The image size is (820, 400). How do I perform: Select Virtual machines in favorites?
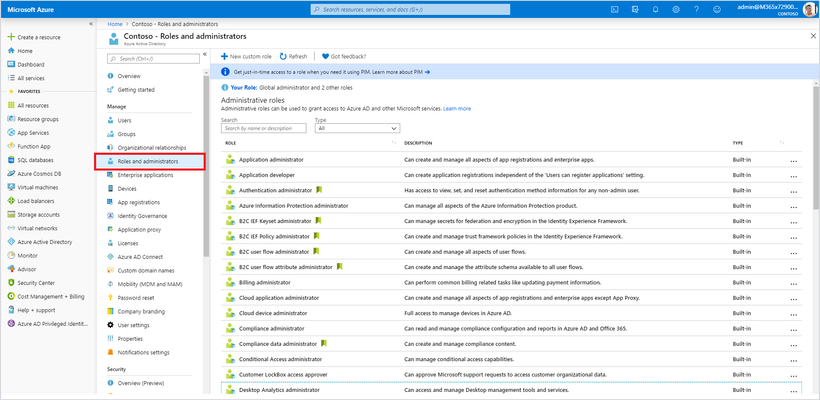click(38, 187)
